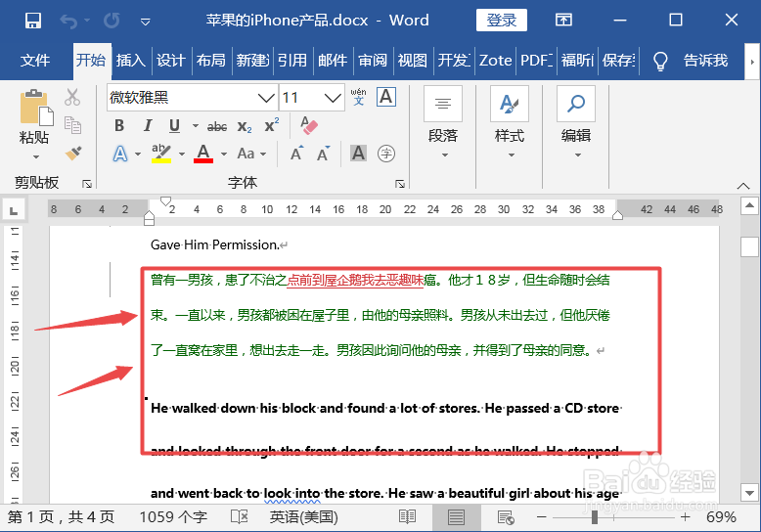Switch to Read Mode view
Viewport: 761px width, 532px height.
[x=407, y=517]
